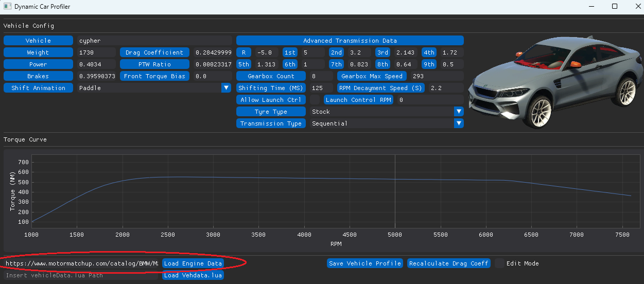This screenshot has height=284, width=644.
Task: Click the BMW car preview image
Action: (553, 82)
